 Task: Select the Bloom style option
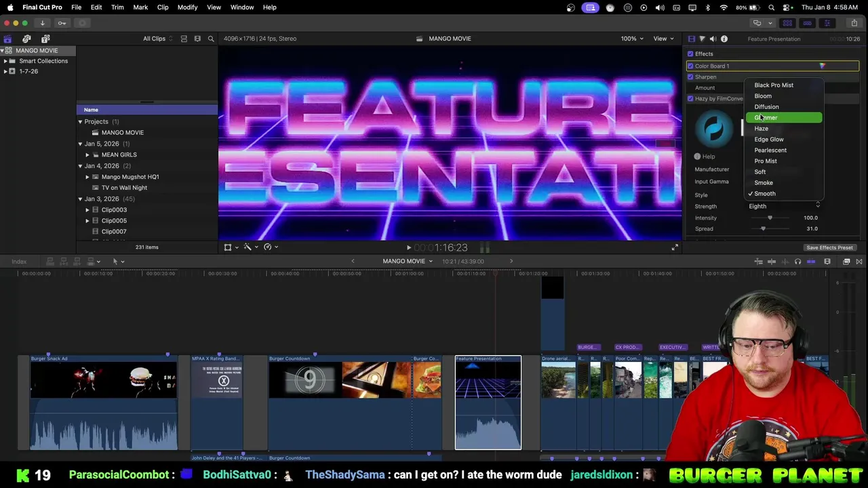point(783,96)
